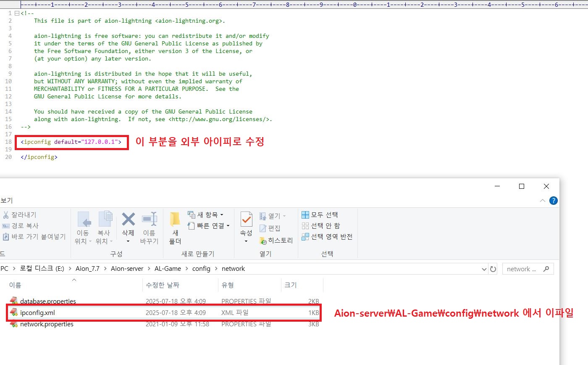
Task: Click Select all (모두 선택)
Action: pos(320,215)
